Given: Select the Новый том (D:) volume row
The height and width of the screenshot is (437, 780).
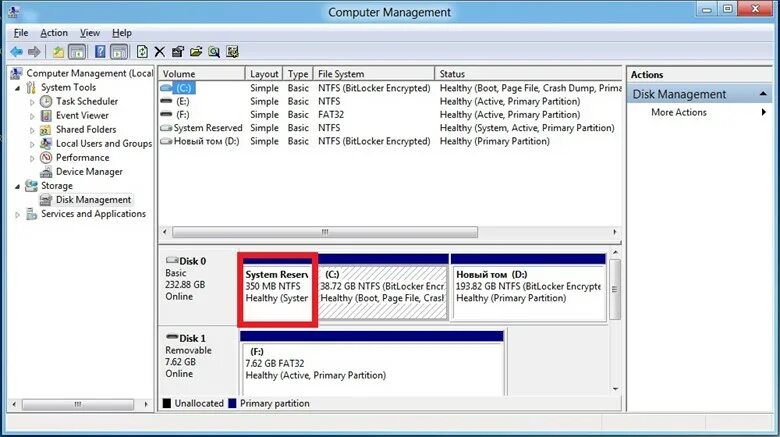Looking at the screenshot, I should pyautogui.click(x=390, y=141).
